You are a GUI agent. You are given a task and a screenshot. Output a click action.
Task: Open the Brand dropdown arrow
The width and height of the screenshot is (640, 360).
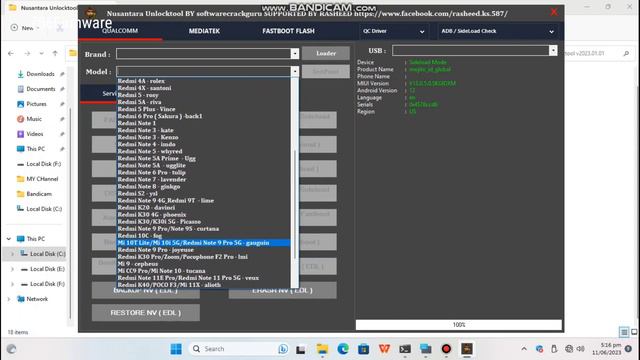tap(295, 54)
